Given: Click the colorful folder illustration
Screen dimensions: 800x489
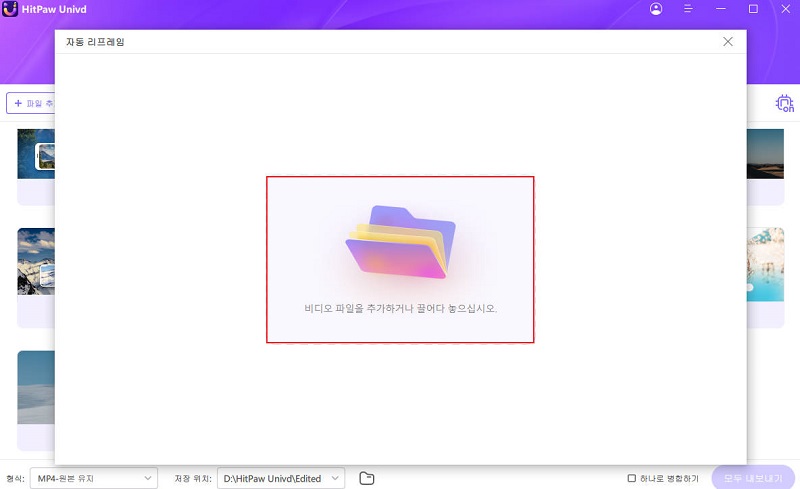Looking at the screenshot, I should [401, 242].
